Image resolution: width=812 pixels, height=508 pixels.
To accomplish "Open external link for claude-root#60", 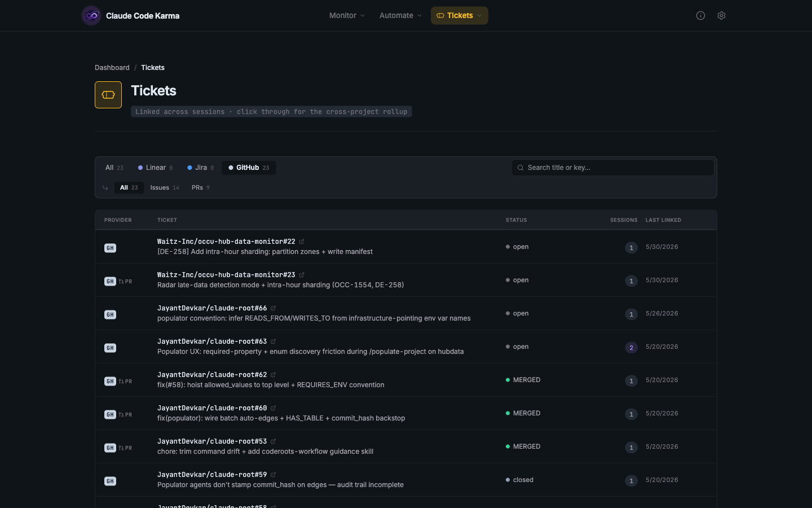I will [273, 408].
